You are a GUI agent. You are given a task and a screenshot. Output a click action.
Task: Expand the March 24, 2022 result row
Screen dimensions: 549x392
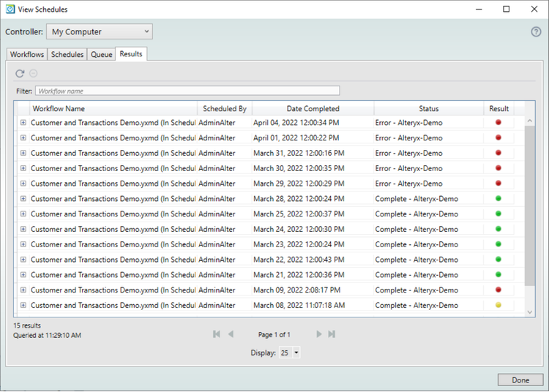point(23,229)
